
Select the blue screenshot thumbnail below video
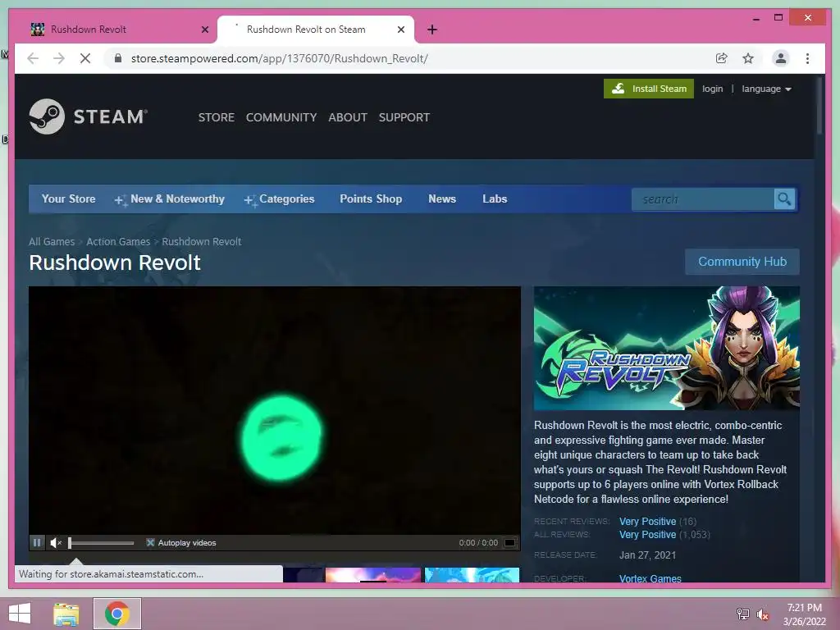click(x=472, y=575)
